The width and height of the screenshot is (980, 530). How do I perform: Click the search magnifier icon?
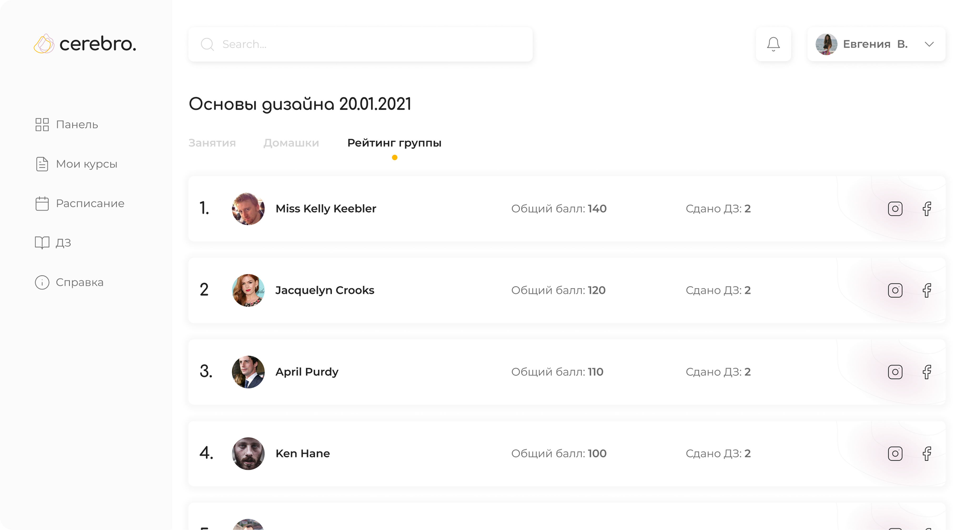coord(207,44)
